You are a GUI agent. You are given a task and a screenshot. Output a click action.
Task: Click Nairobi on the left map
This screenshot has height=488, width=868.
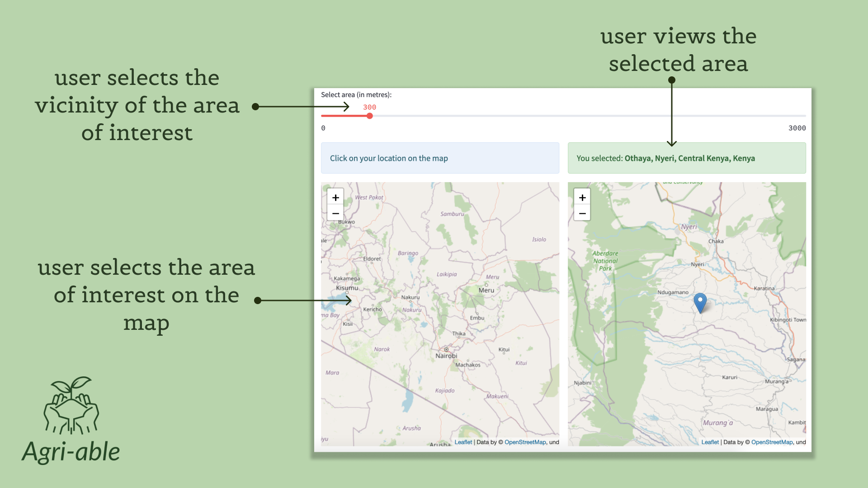446,355
